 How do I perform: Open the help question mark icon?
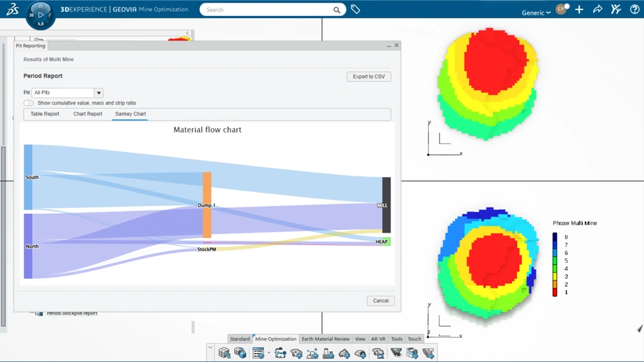coord(635,9)
